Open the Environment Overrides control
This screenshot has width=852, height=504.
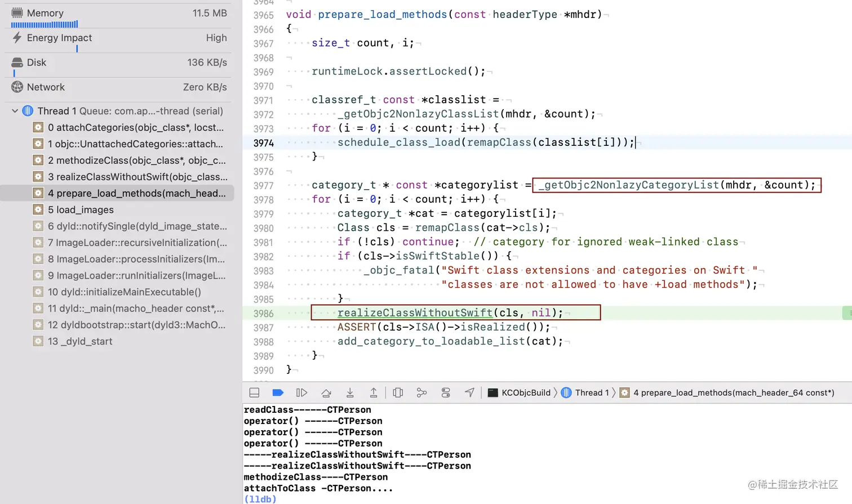pos(446,393)
